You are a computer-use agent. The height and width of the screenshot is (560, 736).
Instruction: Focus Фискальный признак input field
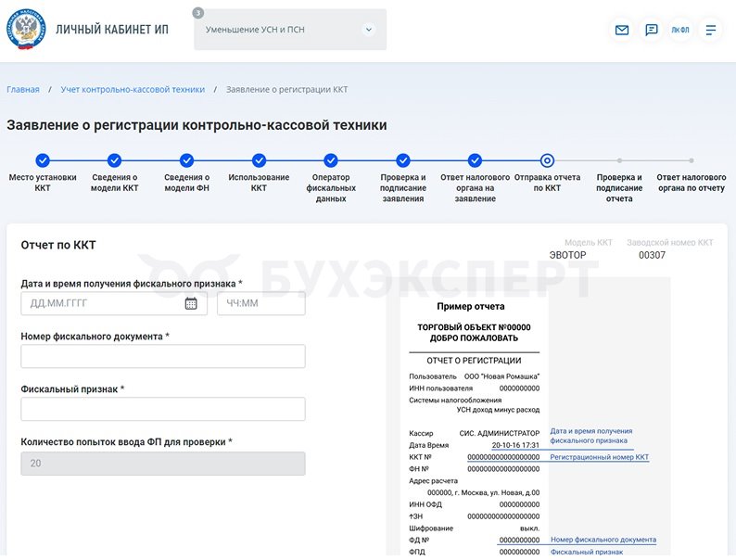[x=163, y=409]
